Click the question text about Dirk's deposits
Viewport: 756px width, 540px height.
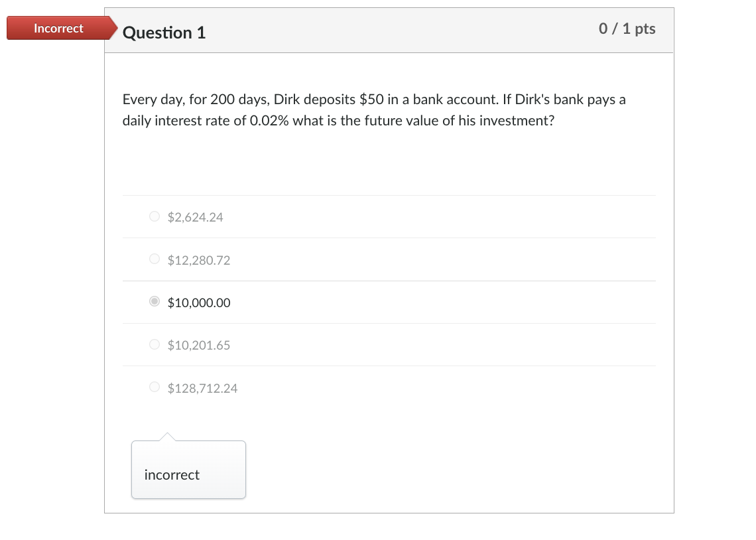coord(373,109)
